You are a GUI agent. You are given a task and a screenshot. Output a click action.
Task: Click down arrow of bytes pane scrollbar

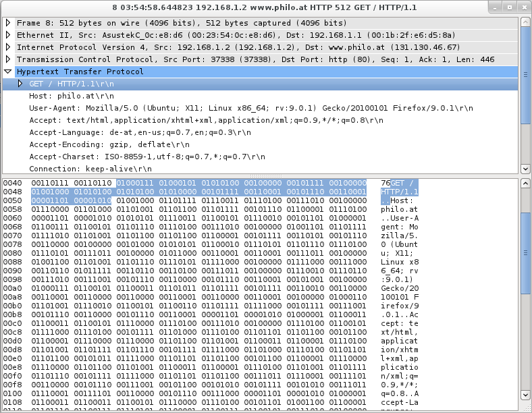click(525, 395)
